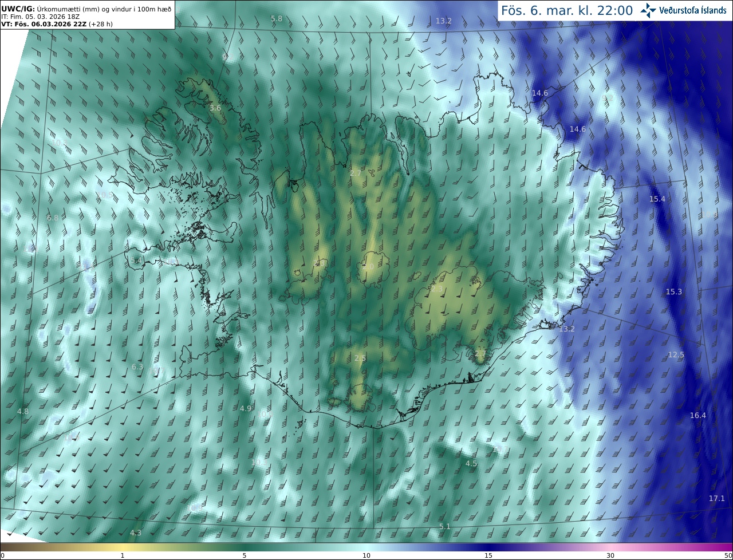
Task: Click the 12.5 value label
Action: (676, 354)
